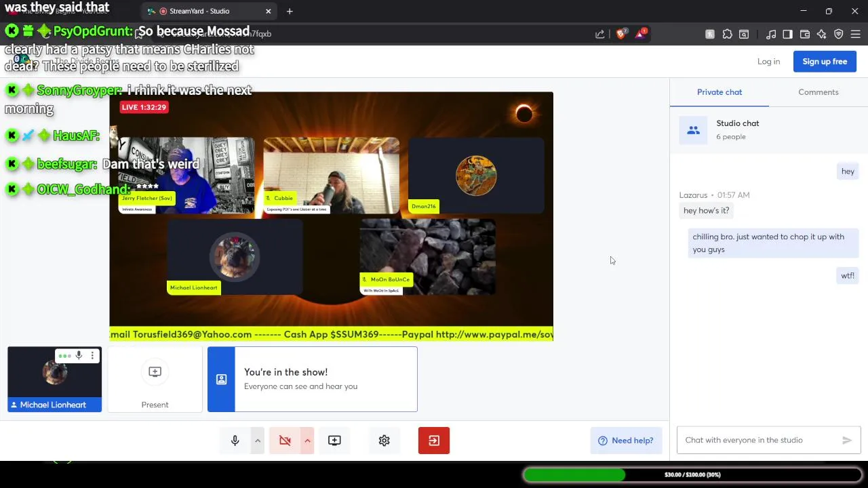Switch to the Private chat tab
The height and width of the screenshot is (488, 868).
pos(719,92)
